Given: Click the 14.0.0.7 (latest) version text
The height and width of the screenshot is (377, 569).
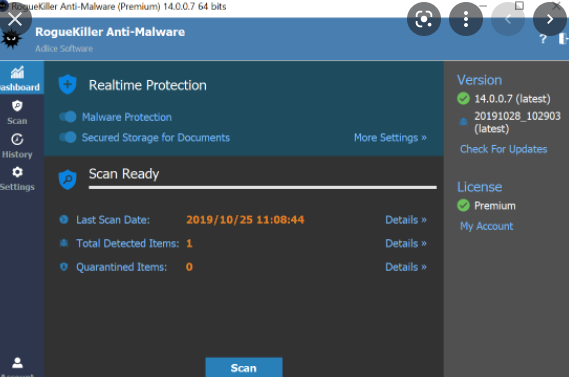Looking at the screenshot, I should click(x=512, y=99).
